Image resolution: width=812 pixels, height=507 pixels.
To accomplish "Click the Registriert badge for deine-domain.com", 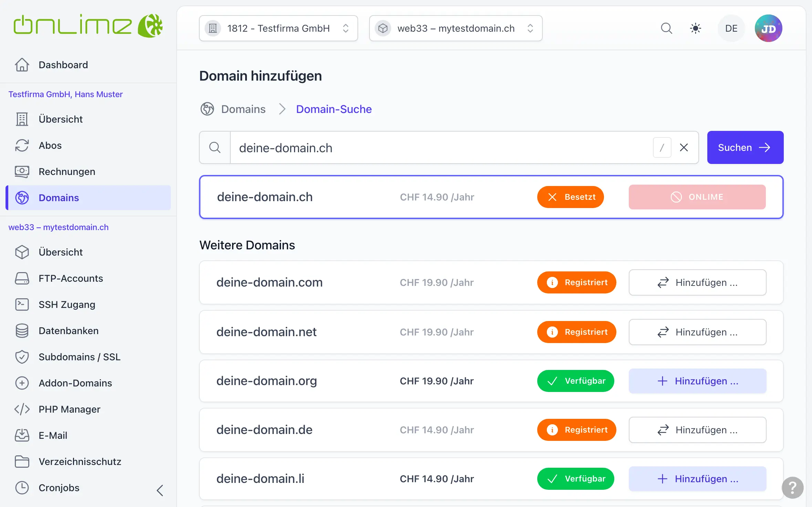I will point(576,282).
